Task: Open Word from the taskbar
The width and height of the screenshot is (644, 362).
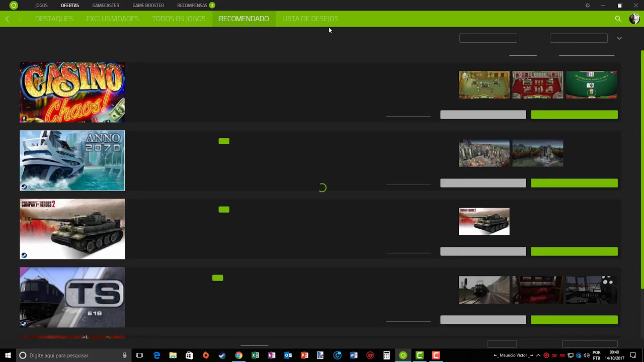Action: 354,355
